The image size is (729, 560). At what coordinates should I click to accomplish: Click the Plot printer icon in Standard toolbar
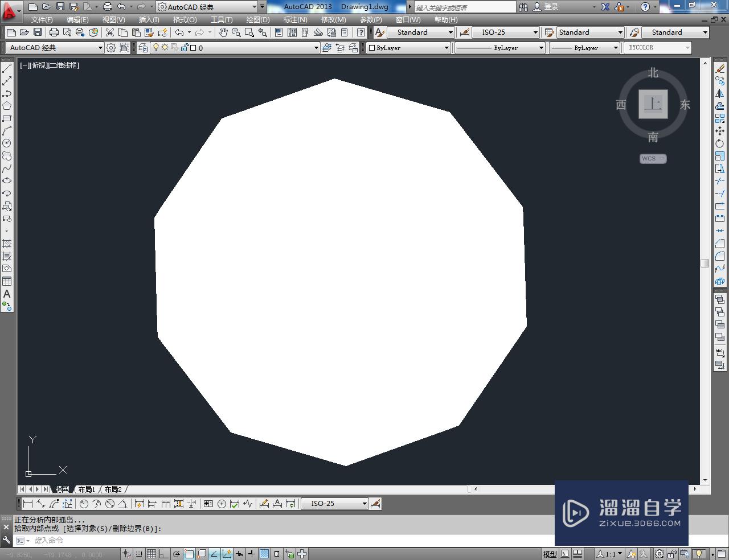[54, 32]
